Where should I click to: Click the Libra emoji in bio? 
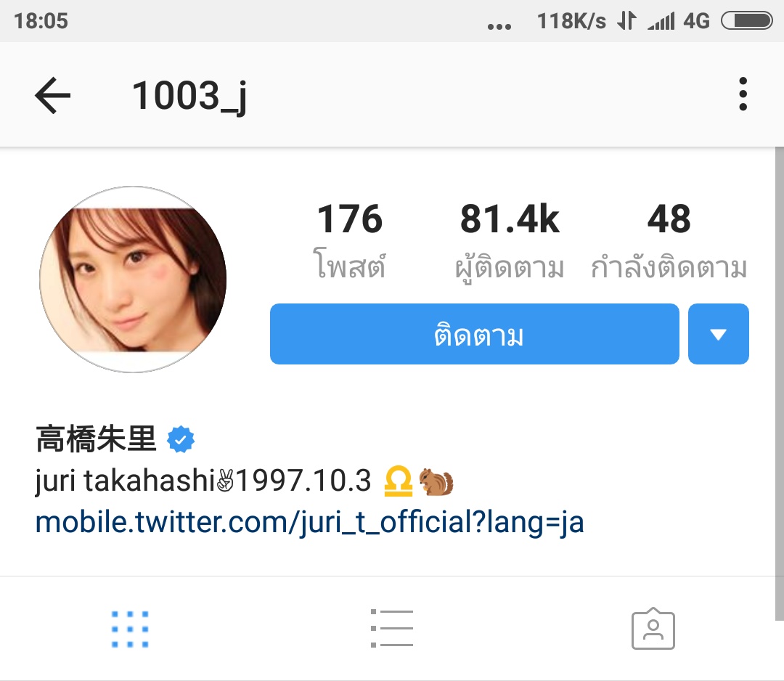398,481
